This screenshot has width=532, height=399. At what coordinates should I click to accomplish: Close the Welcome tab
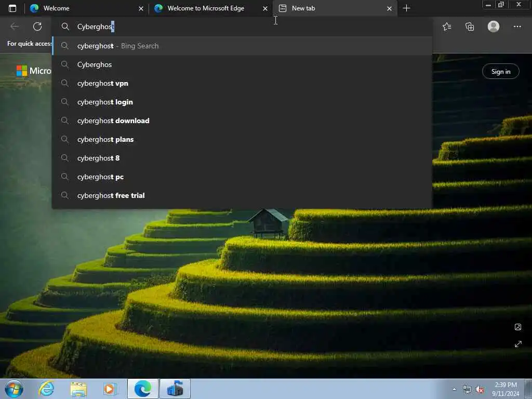click(x=141, y=8)
